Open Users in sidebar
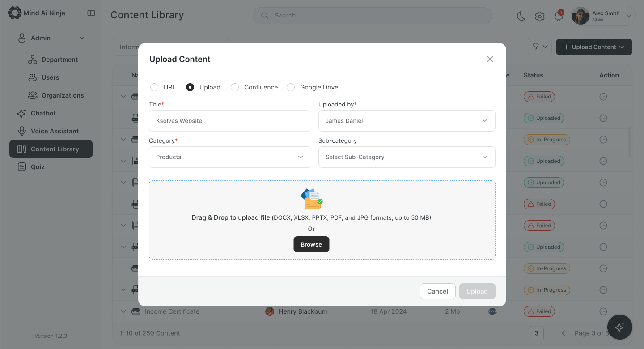Image resolution: width=644 pixels, height=349 pixels. [x=43, y=77]
